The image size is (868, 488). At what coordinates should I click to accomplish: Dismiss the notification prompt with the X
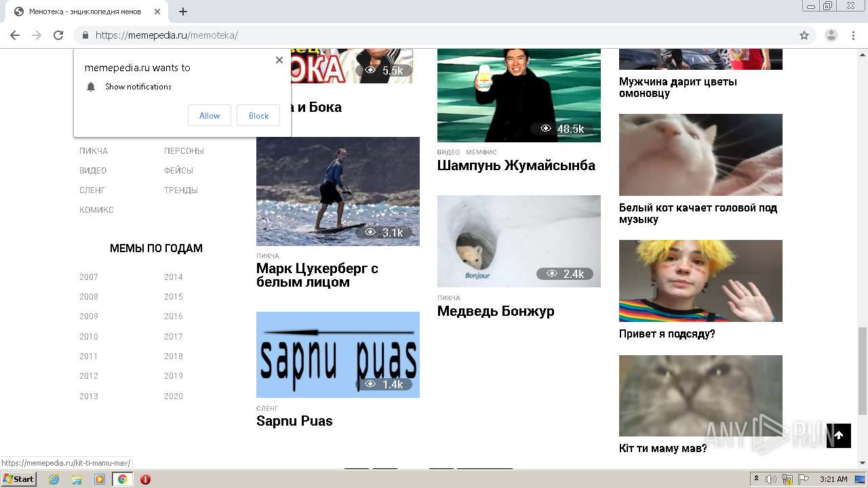coord(279,60)
